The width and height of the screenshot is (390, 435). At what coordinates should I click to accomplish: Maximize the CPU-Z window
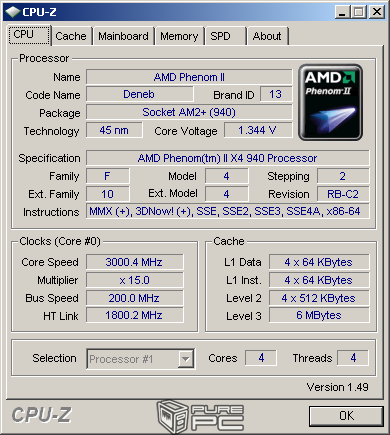359,12
